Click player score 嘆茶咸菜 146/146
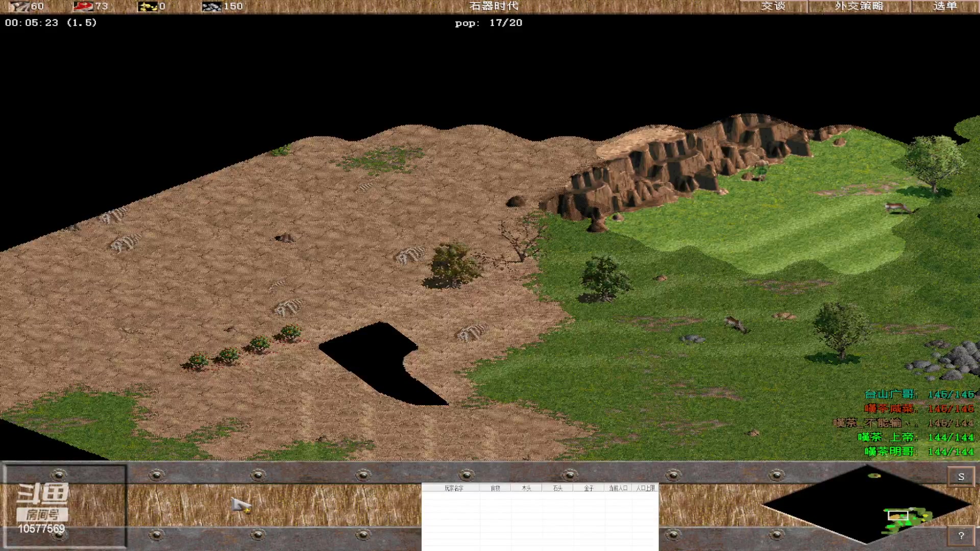Screen dimensions: 980x551 919,409
